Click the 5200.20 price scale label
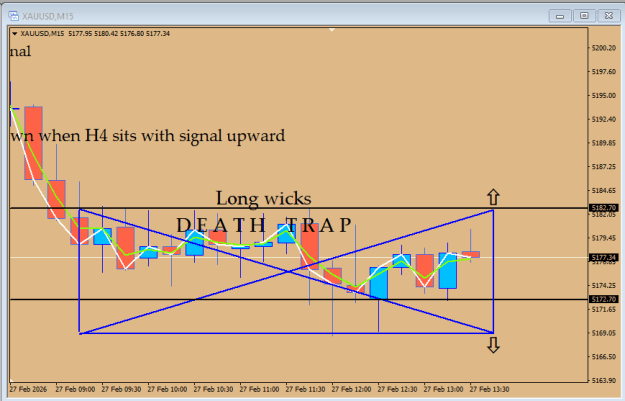625x401 pixels. 604,48
